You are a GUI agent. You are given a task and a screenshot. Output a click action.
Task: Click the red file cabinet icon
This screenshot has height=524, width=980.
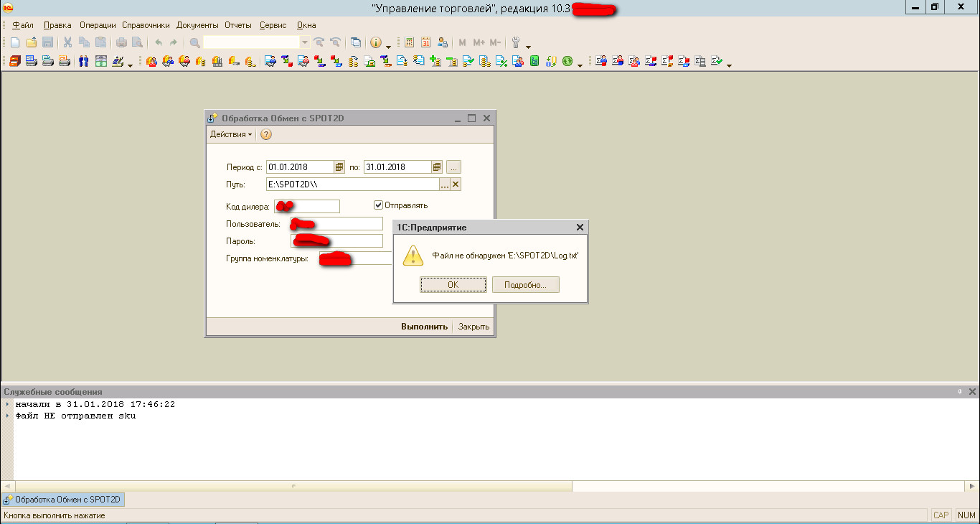[14, 61]
